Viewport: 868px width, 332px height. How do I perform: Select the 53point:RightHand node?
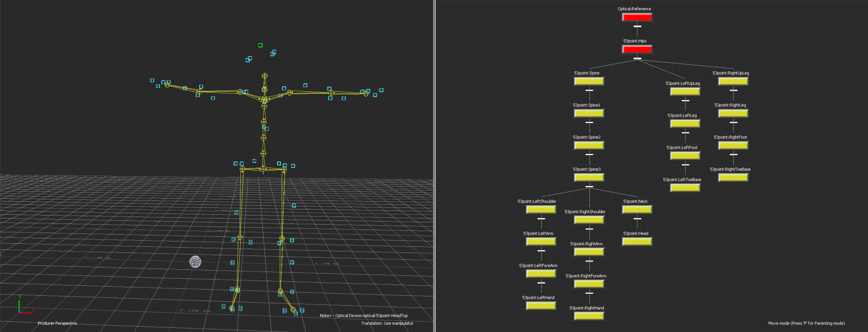(589, 316)
